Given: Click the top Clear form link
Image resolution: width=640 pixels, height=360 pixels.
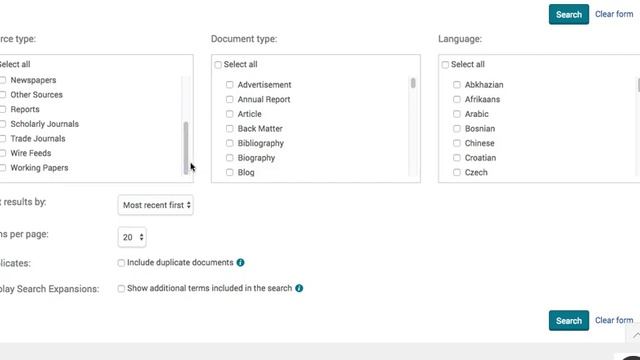Looking at the screenshot, I should click(614, 14).
